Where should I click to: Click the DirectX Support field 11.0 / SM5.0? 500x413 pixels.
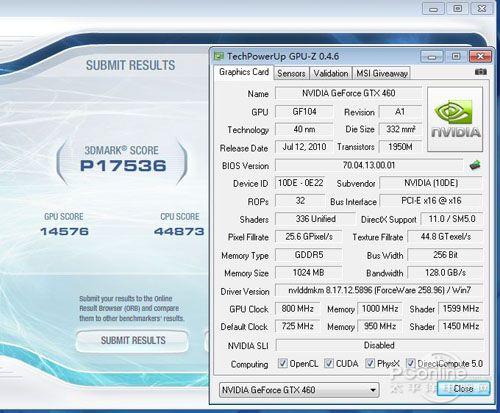[x=452, y=219]
